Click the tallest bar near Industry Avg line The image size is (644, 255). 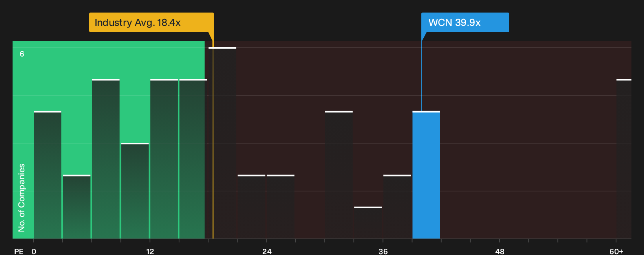[222, 143]
